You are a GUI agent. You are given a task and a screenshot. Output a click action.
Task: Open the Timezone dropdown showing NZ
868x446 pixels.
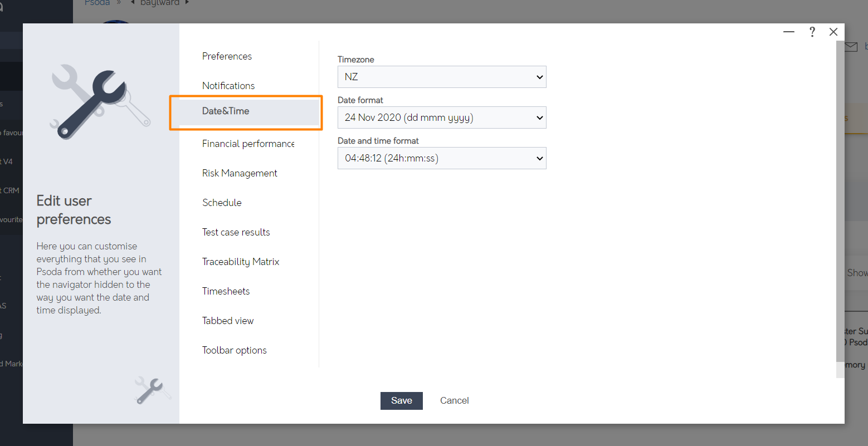click(x=441, y=77)
